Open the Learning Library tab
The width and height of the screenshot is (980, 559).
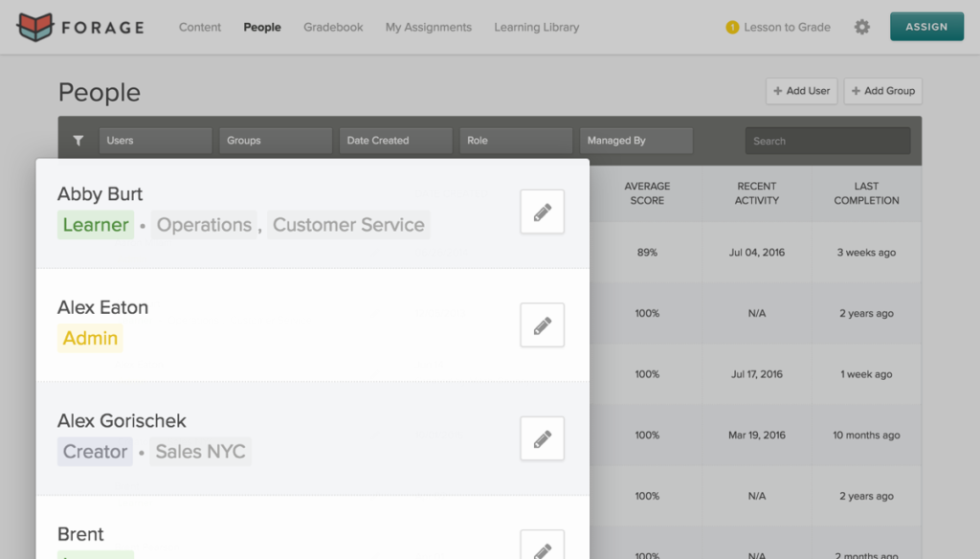coord(536,28)
